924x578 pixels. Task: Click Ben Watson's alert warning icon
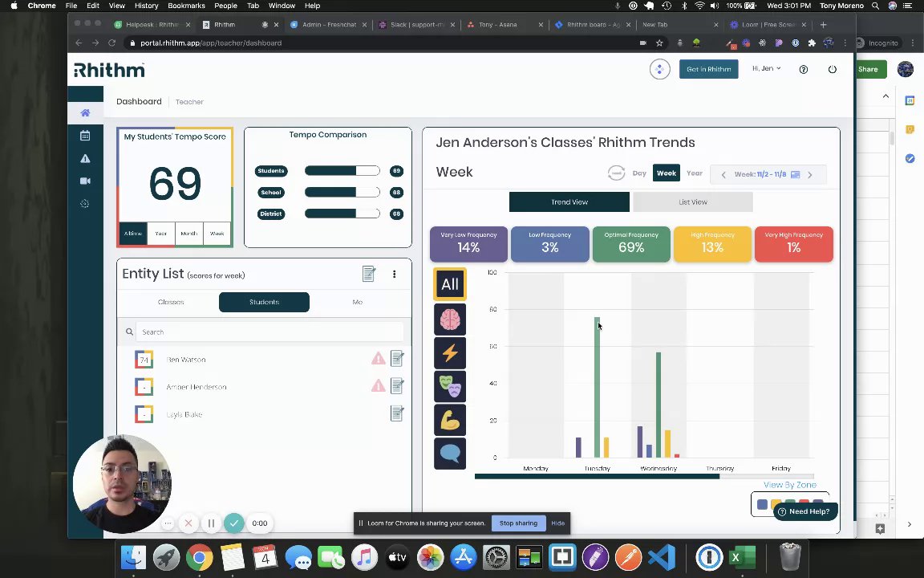click(x=379, y=358)
